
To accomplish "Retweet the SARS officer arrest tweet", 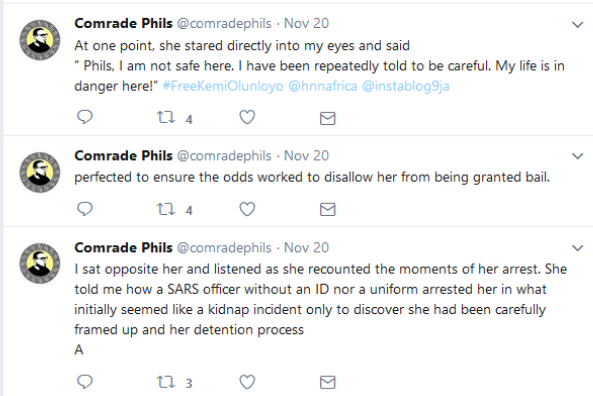I will click(x=166, y=382).
